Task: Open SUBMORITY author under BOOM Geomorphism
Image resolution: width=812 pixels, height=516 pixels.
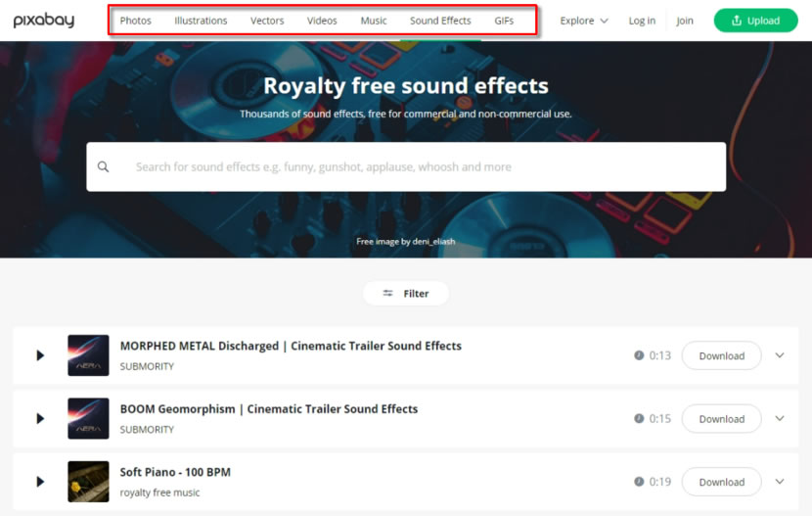Action: tap(147, 430)
